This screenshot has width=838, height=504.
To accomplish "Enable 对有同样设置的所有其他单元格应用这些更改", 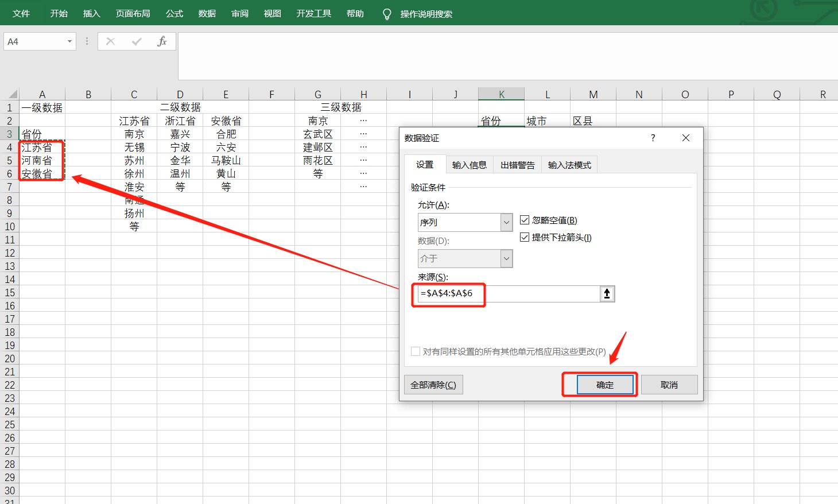I will tap(415, 351).
